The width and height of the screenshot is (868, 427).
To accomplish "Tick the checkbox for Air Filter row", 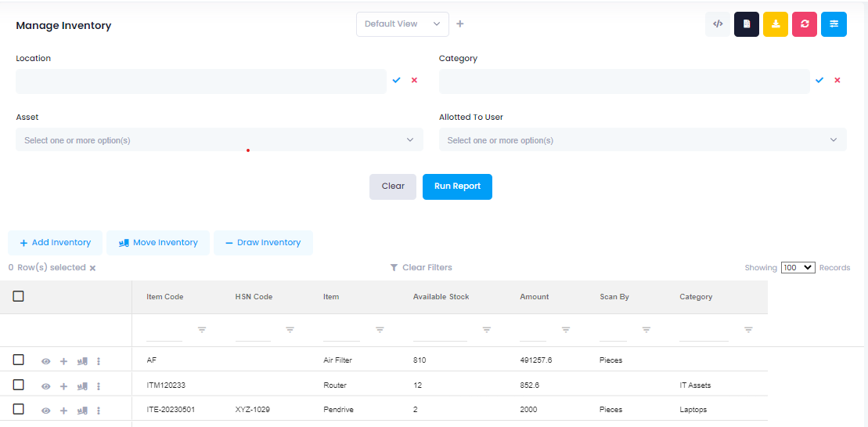I will (x=18, y=360).
